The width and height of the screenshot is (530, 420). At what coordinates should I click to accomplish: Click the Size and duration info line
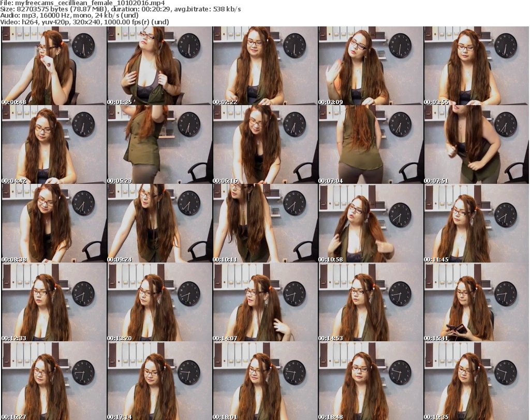click(x=120, y=9)
